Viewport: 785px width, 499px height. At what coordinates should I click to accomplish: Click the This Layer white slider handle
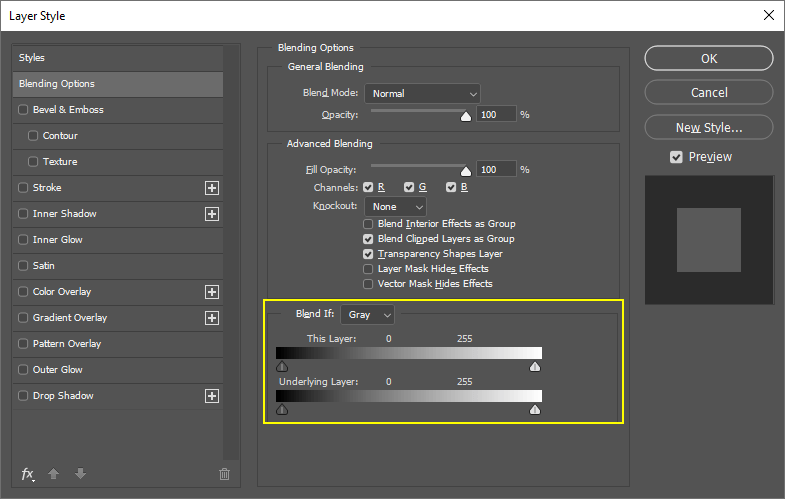pyautogui.click(x=535, y=367)
